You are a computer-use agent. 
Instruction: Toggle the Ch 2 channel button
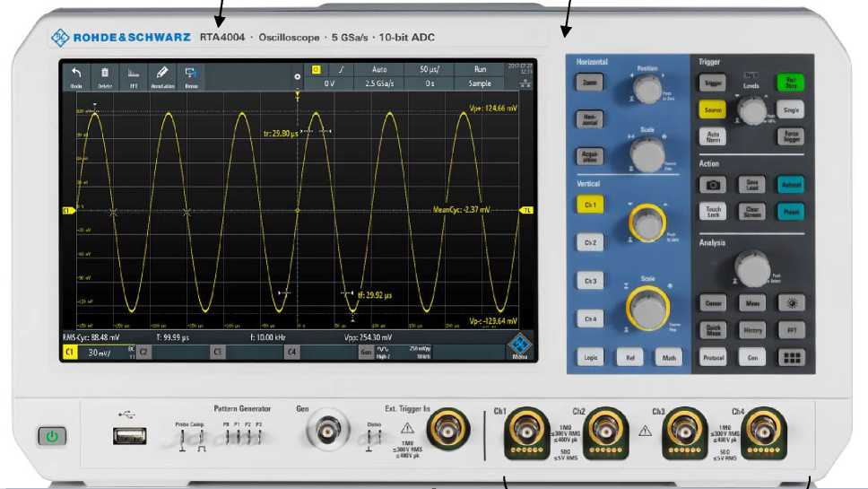pos(590,242)
